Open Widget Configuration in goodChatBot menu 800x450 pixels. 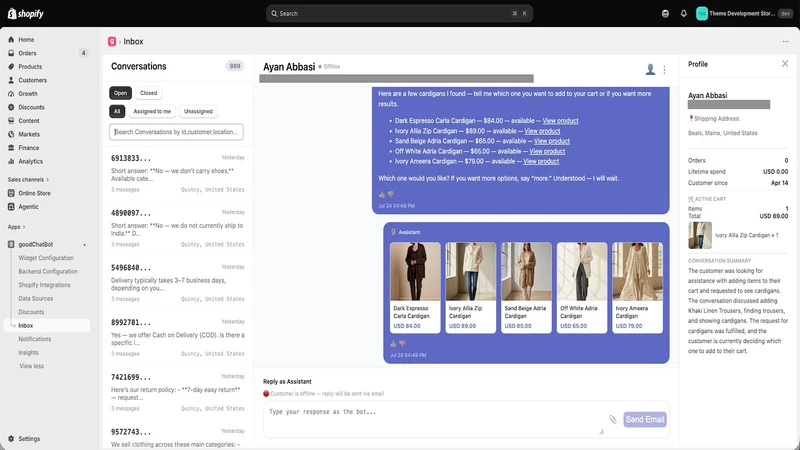[46, 258]
